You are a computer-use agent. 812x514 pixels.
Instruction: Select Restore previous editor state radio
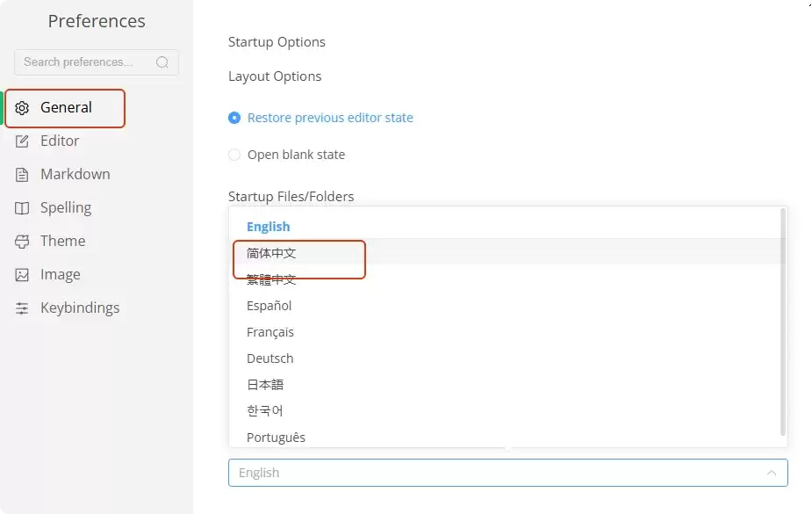point(234,118)
